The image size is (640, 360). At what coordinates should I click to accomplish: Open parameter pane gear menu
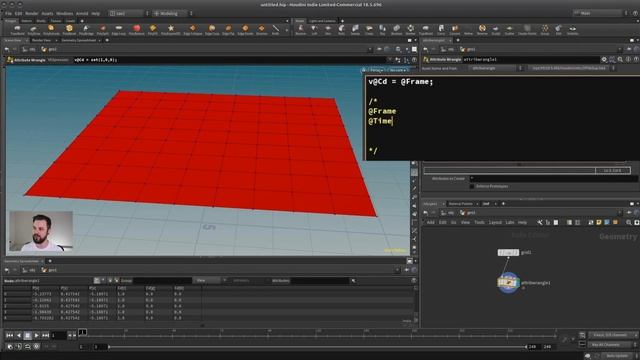tap(604, 60)
